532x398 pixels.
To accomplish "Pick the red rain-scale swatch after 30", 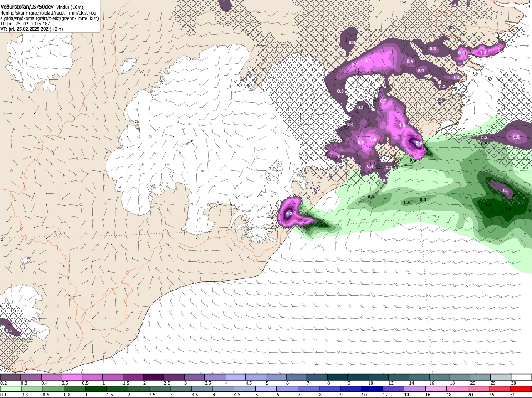I will click(522, 389).
